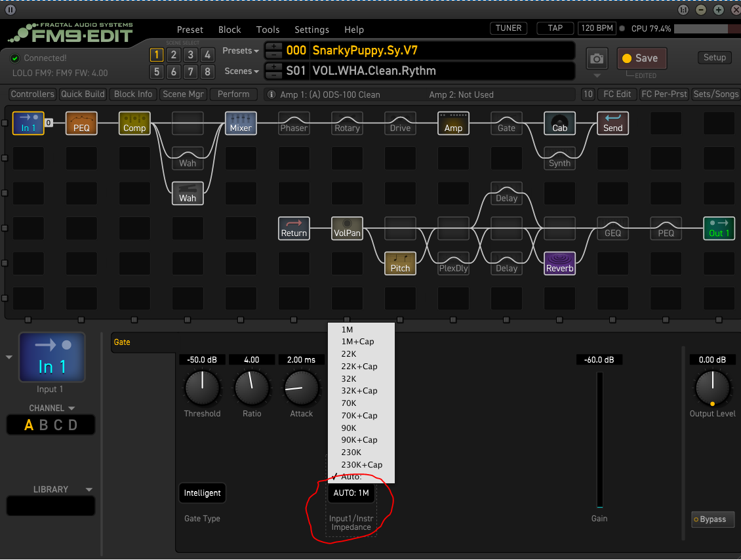Viewport: 741px width, 560px height.
Task: Choose 230K+Cap impedance option
Action: pyautogui.click(x=361, y=465)
